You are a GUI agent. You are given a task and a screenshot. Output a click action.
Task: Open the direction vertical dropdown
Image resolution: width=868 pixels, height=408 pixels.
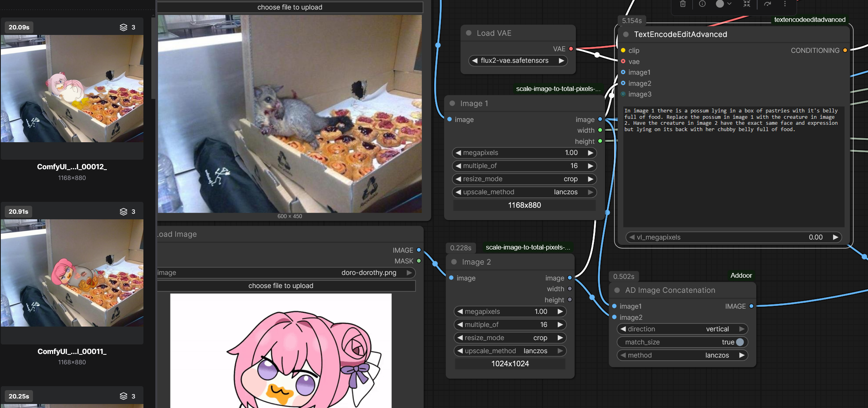[x=682, y=329]
